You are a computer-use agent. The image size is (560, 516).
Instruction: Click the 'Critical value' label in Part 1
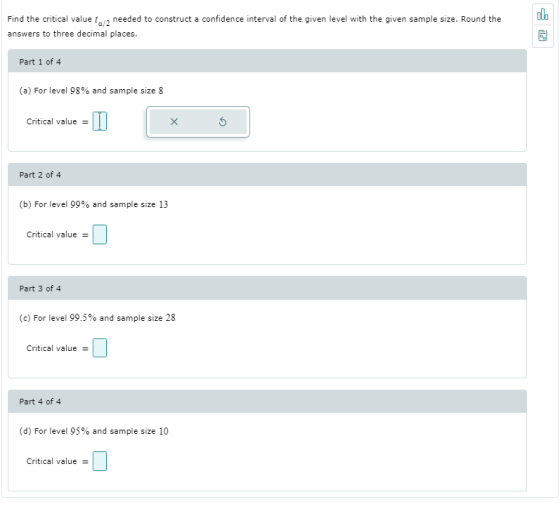[52, 122]
